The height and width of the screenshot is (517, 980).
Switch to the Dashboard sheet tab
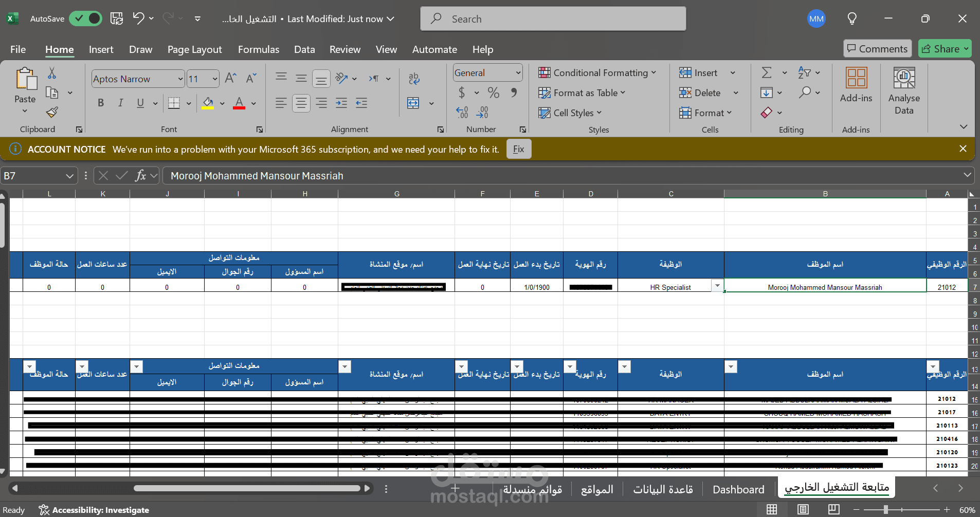(x=738, y=489)
